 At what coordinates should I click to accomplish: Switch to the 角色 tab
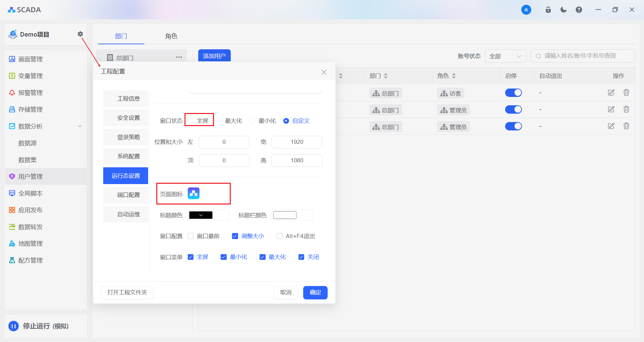(x=171, y=36)
